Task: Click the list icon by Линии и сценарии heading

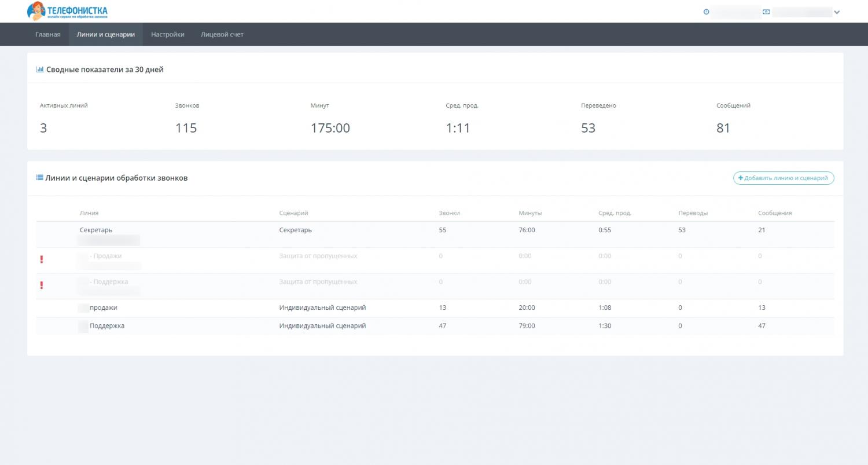Action: tap(40, 178)
